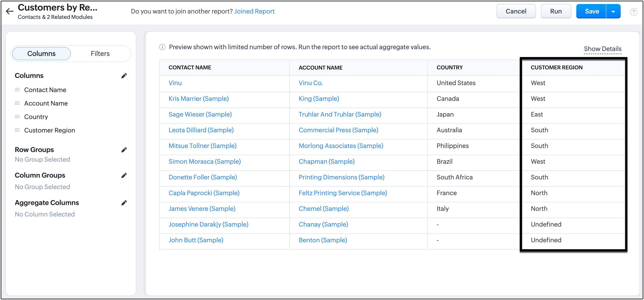
Task: Open the help question mark icon
Action: (633, 11)
